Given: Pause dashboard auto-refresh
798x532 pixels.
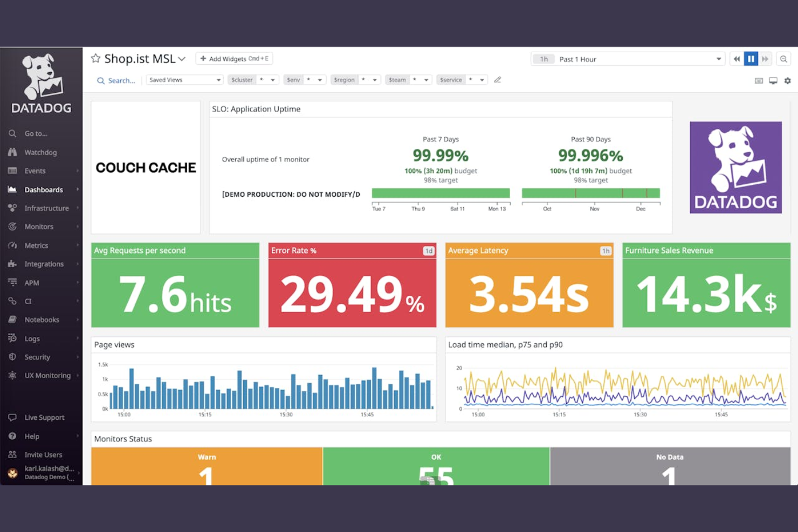Looking at the screenshot, I should click(x=751, y=59).
